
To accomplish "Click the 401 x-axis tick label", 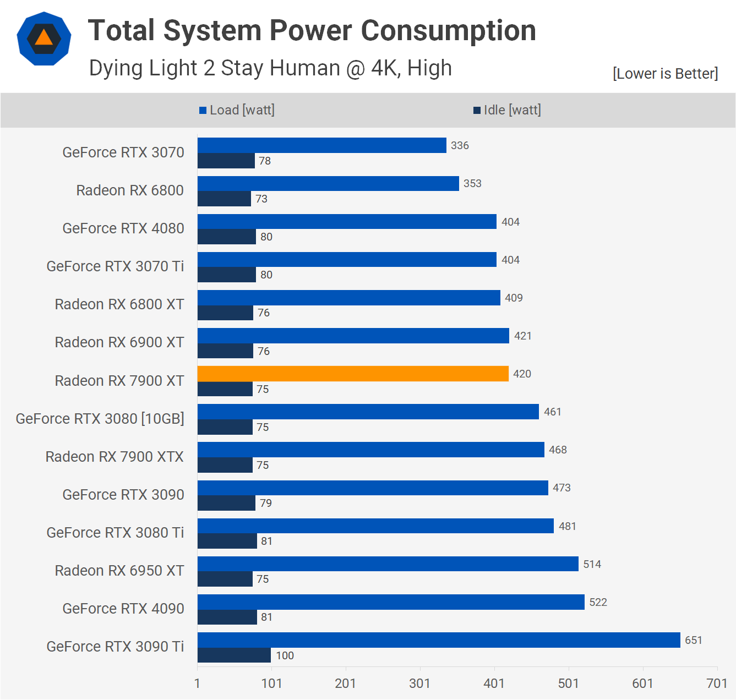I will pyautogui.click(x=494, y=683).
